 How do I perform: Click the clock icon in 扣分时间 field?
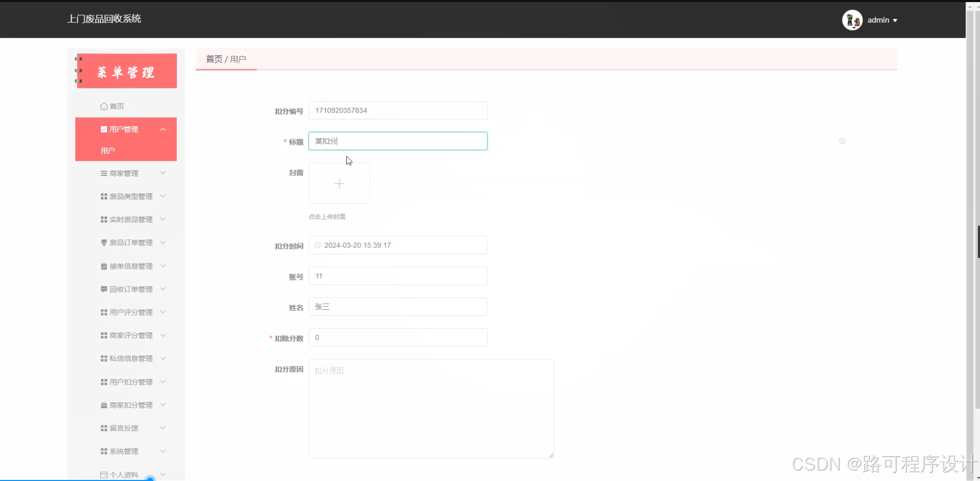coord(317,245)
